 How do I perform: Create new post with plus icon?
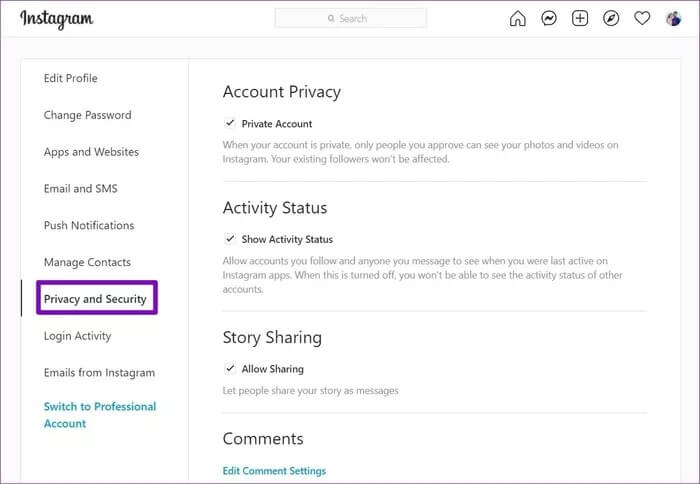[x=580, y=18]
